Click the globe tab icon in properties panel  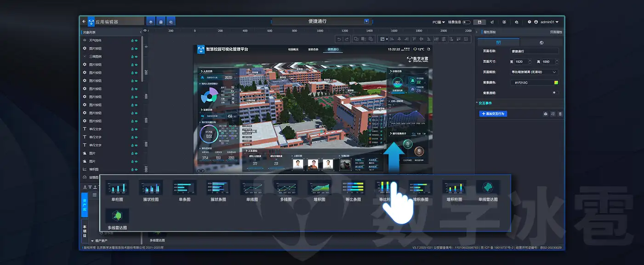pyautogui.click(x=541, y=42)
